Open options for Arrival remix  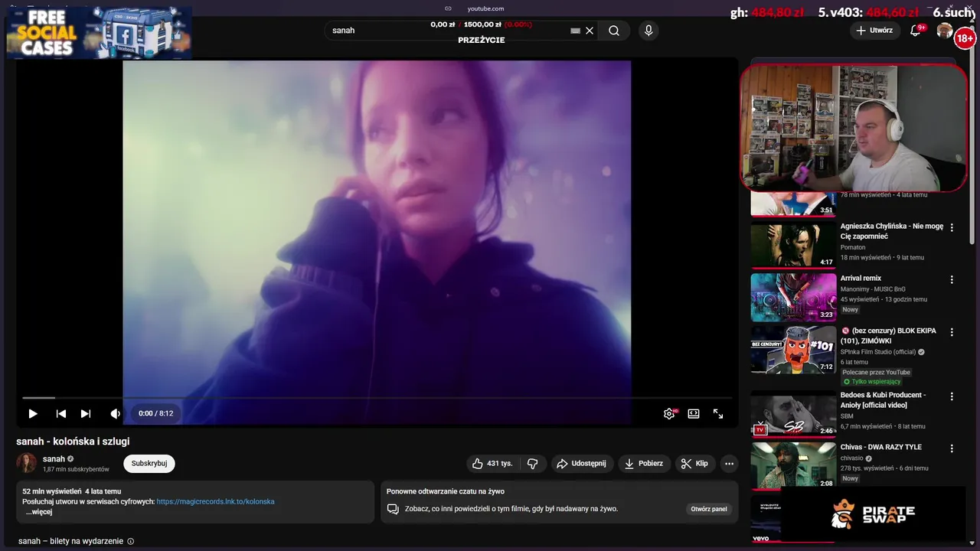pos(952,280)
